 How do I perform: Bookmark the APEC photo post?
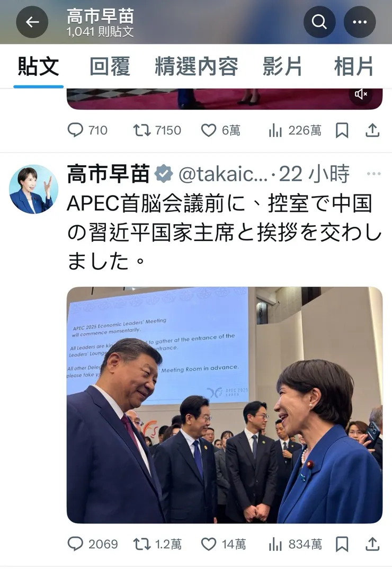pyautogui.click(x=342, y=544)
